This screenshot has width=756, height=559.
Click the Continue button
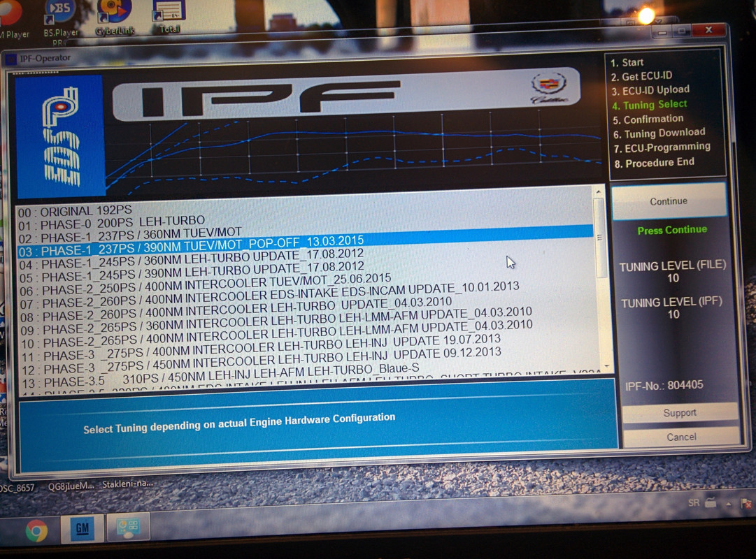669,201
